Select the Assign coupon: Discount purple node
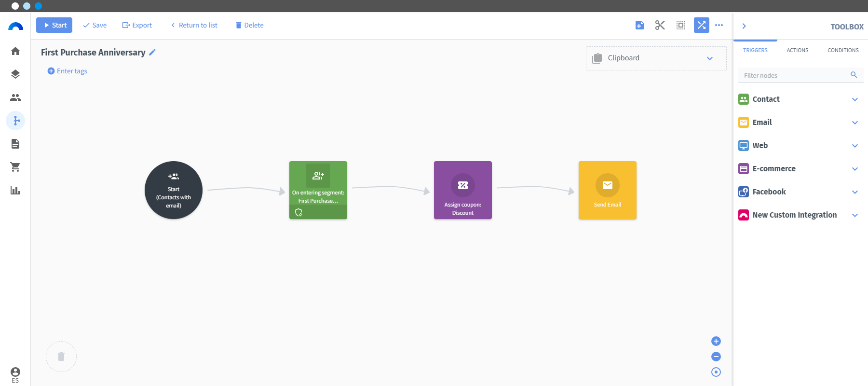The width and height of the screenshot is (868, 386). (463, 190)
